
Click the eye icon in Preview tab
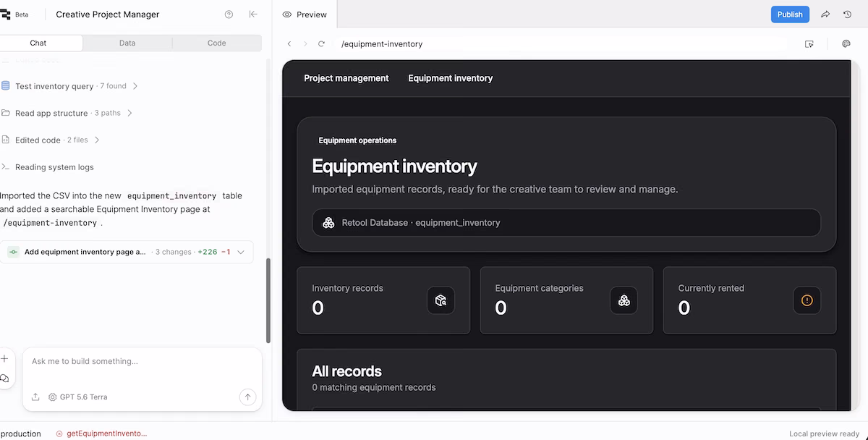(287, 14)
